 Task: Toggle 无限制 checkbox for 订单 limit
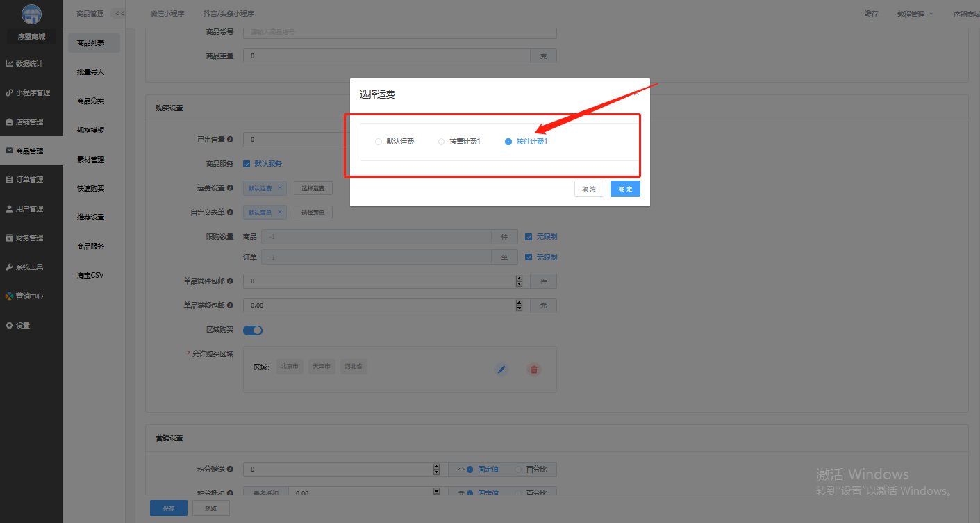pyautogui.click(x=529, y=258)
